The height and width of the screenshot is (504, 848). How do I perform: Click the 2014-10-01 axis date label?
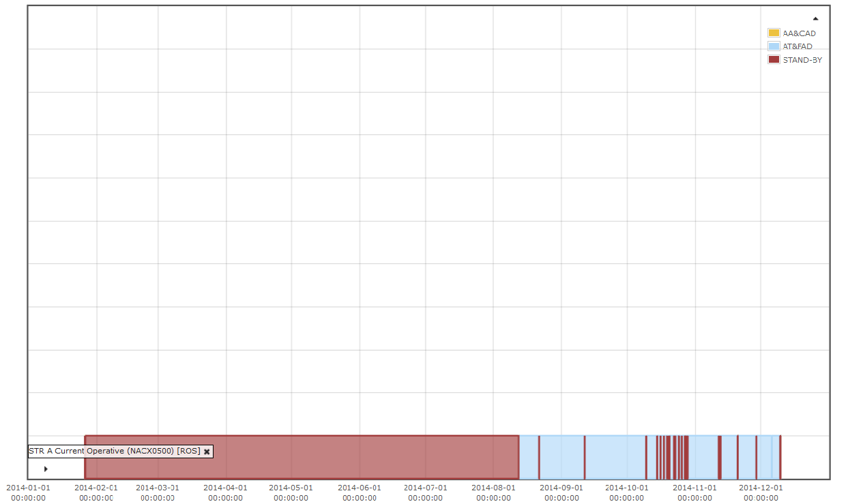coord(627,492)
